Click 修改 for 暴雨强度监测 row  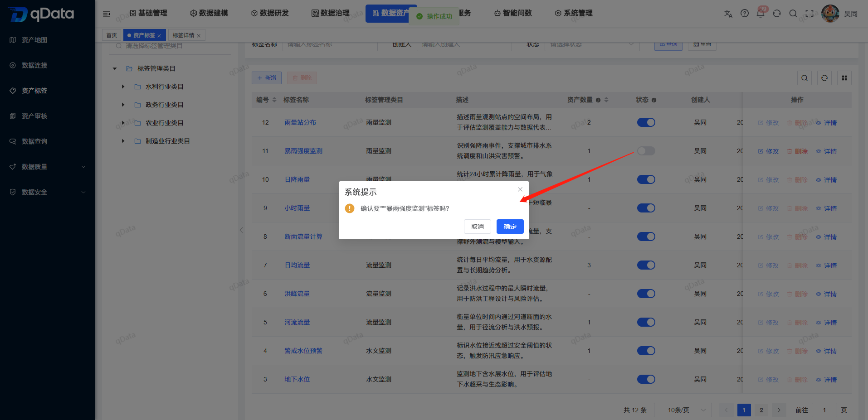click(x=768, y=151)
